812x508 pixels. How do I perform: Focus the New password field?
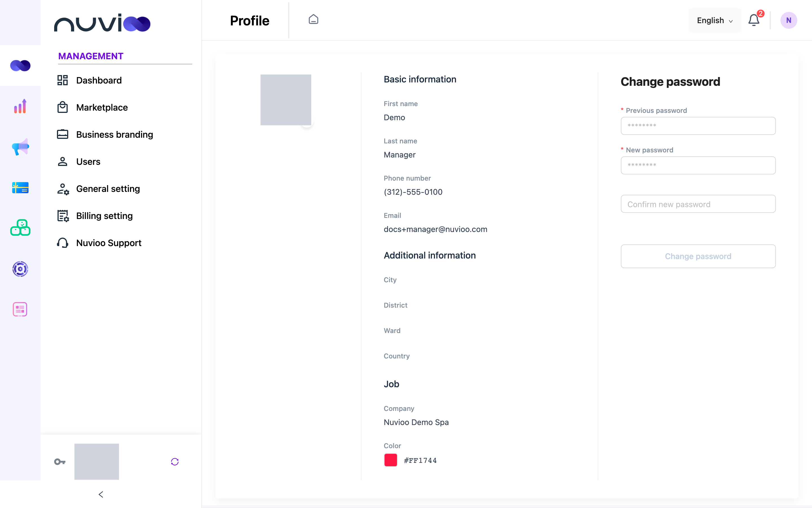point(698,165)
